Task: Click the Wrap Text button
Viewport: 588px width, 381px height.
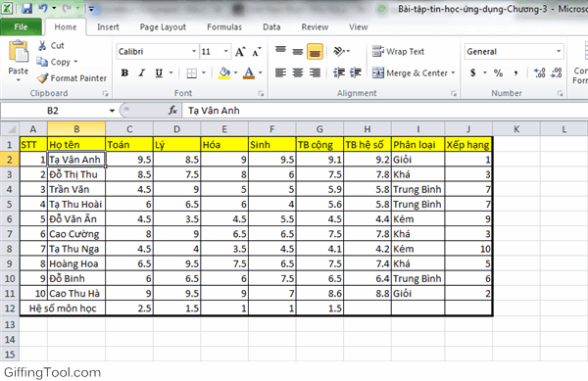Action: pos(398,51)
